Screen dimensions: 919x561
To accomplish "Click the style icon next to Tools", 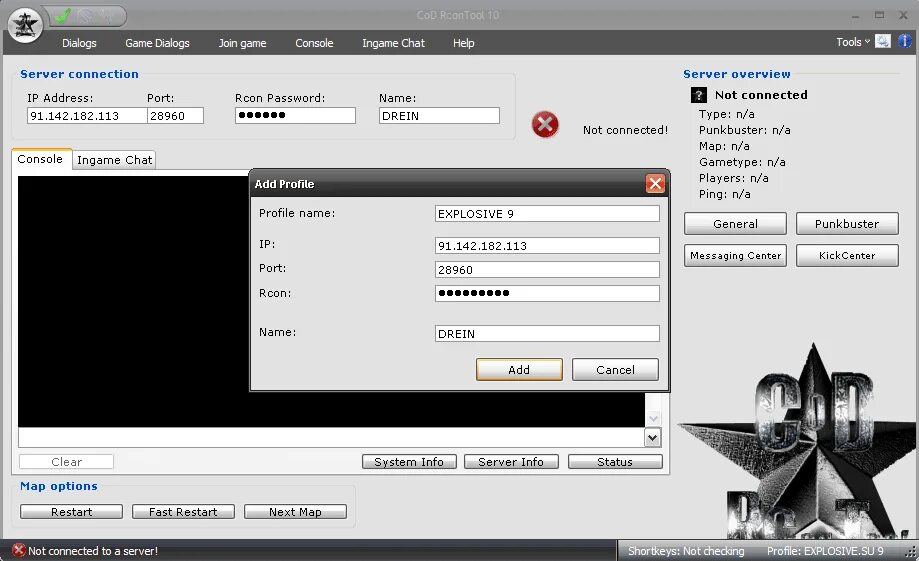I will pyautogui.click(x=883, y=41).
